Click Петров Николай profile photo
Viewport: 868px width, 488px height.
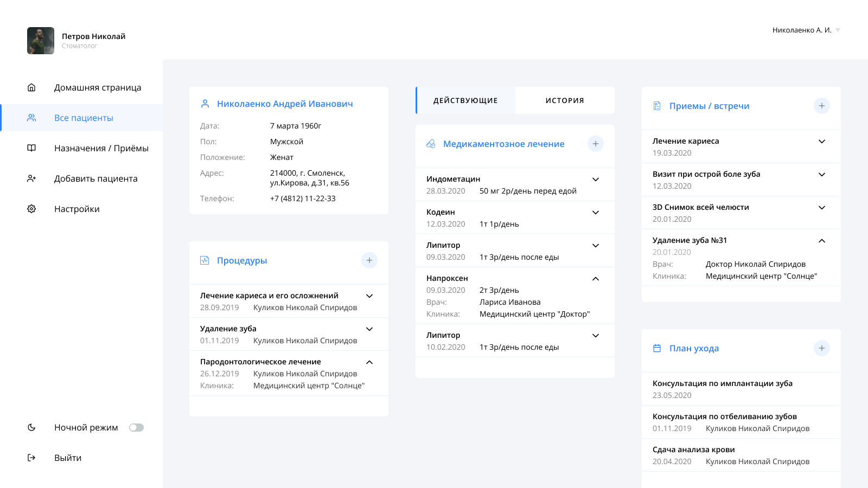(x=41, y=41)
